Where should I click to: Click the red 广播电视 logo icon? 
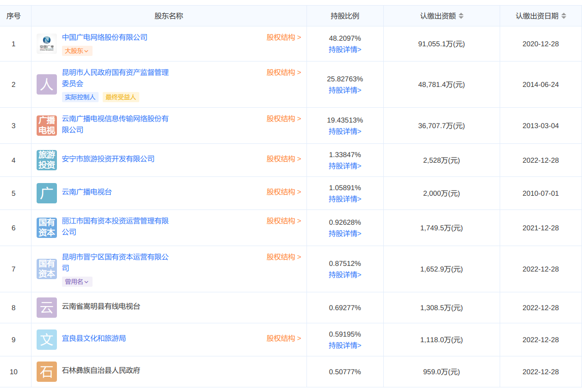(x=47, y=126)
